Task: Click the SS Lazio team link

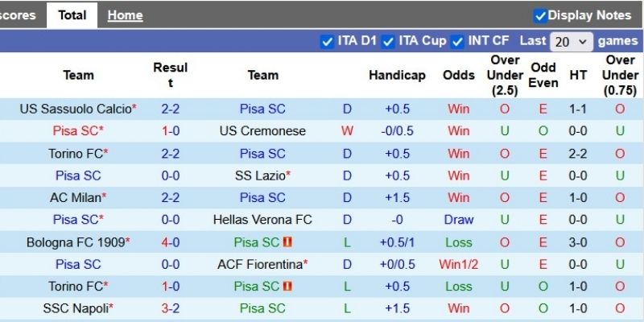Action: pyautogui.click(x=260, y=175)
